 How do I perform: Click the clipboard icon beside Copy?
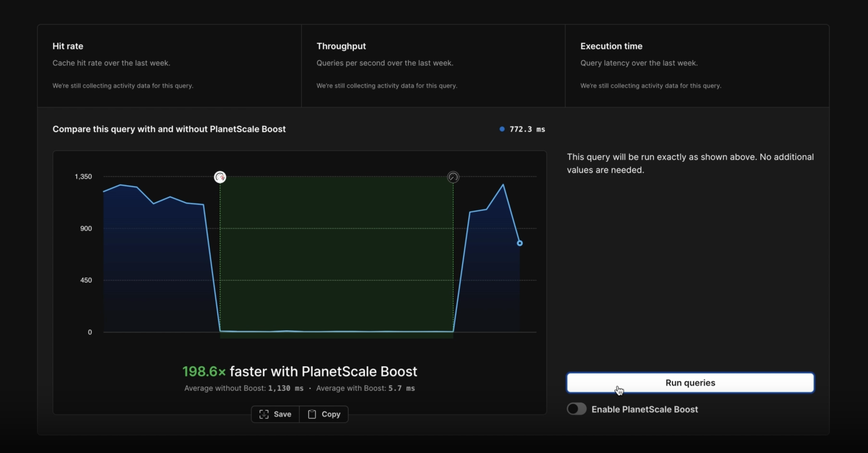point(312,414)
